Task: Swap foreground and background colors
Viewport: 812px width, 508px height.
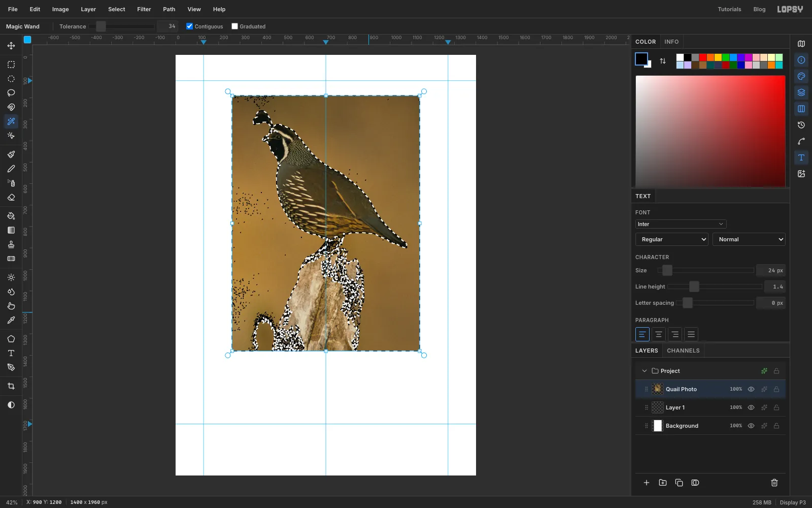Action: tap(663, 61)
